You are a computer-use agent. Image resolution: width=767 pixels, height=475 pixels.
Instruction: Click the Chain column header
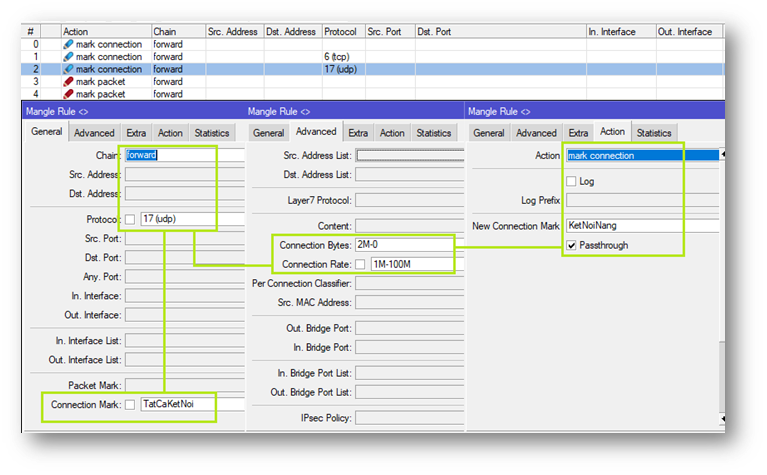pyautogui.click(x=178, y=31)
